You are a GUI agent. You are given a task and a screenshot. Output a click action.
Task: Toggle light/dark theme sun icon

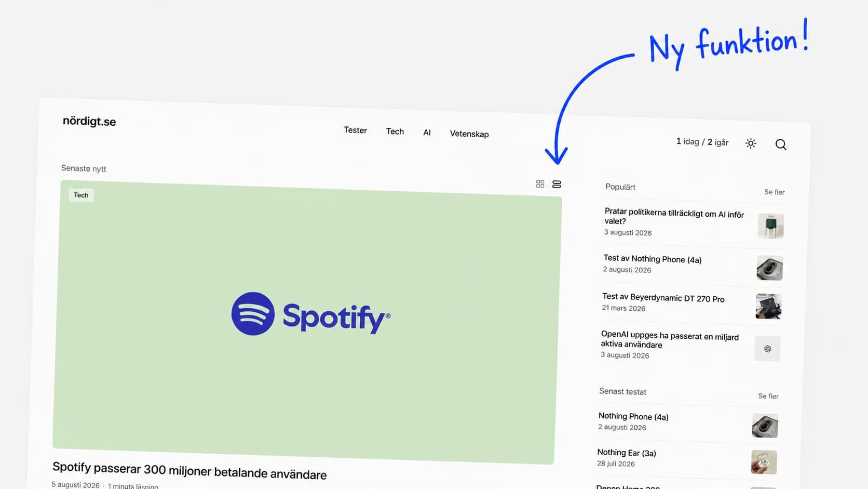[x=751, y=143]
